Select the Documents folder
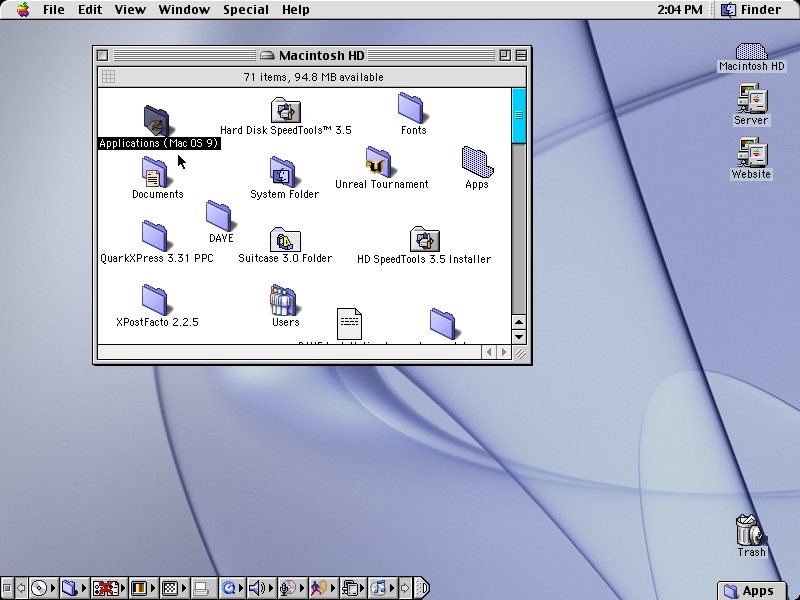The image size is (800, 600). pos(156,172)
